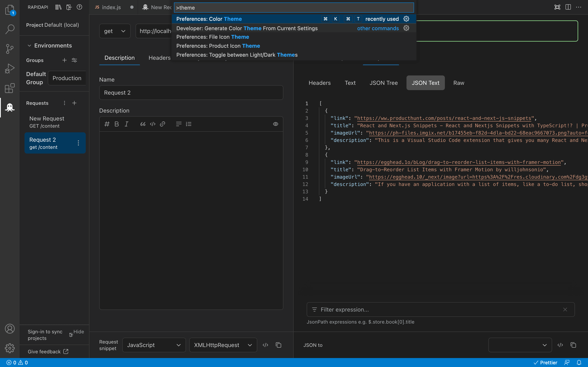Click the copy snippet icon in request bar
Viewport: 588px width, 367px height.
pyautogui.click(x=278, y=345)
